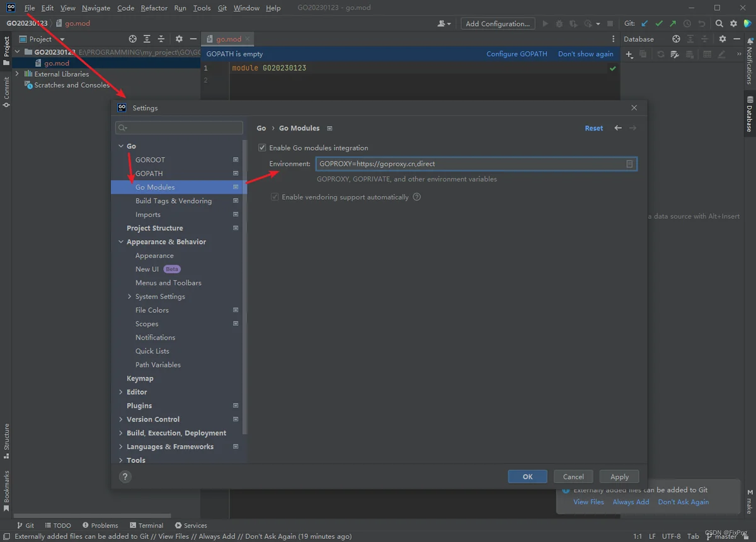Open the Tools menu

click(x=202, y=8)
